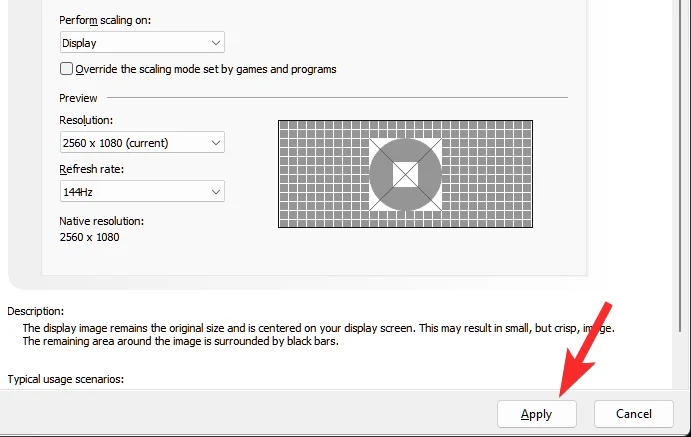Click the Cancel button

click(634, 414)
